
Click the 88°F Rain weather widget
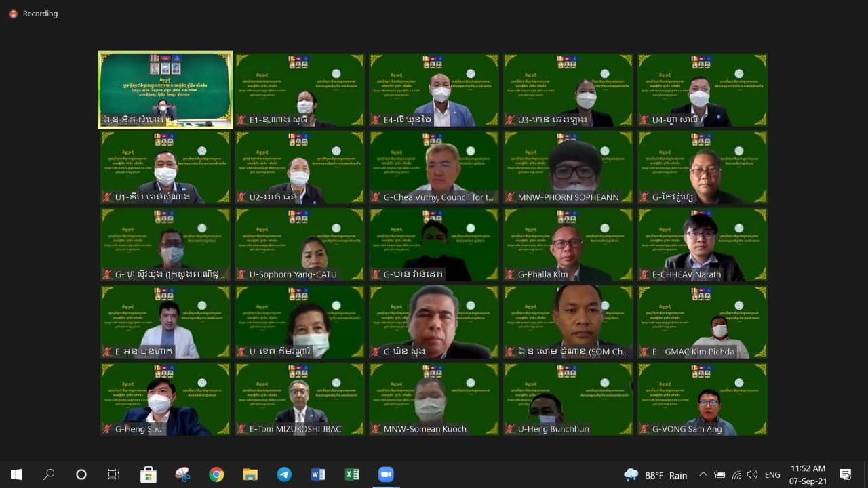654,475
